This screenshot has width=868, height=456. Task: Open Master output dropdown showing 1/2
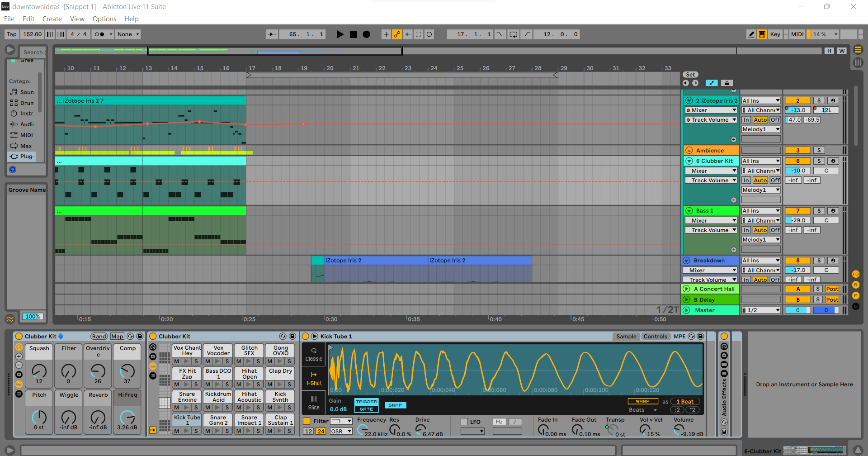tap(761, 310)
